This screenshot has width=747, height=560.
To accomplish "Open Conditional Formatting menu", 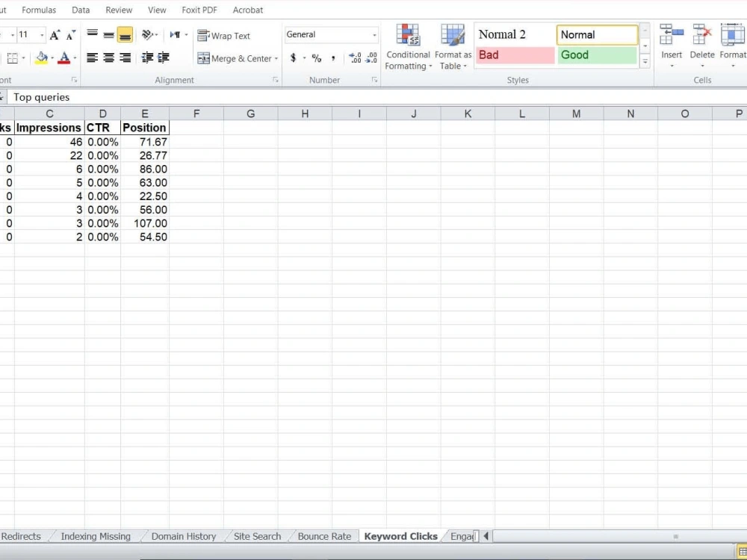I will coord(409,47).
